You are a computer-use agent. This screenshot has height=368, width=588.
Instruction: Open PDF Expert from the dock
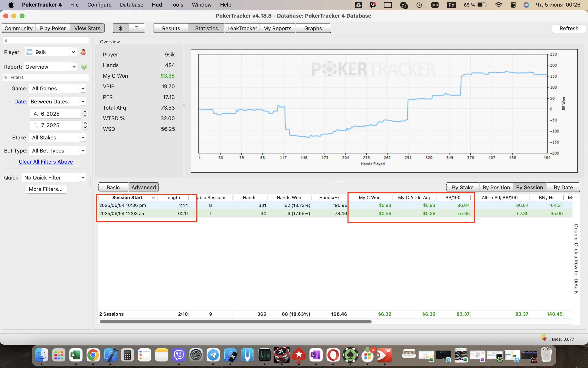(x=385, y=355)
